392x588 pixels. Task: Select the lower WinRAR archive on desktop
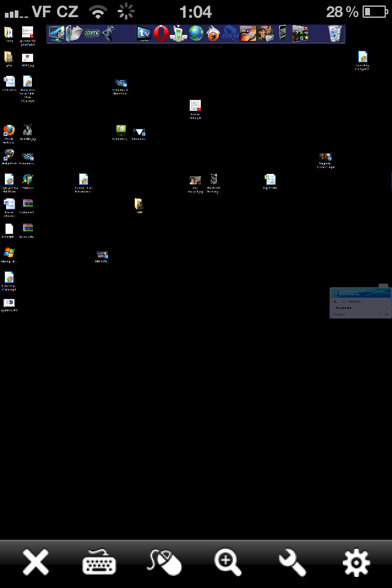tap(28, 228)
